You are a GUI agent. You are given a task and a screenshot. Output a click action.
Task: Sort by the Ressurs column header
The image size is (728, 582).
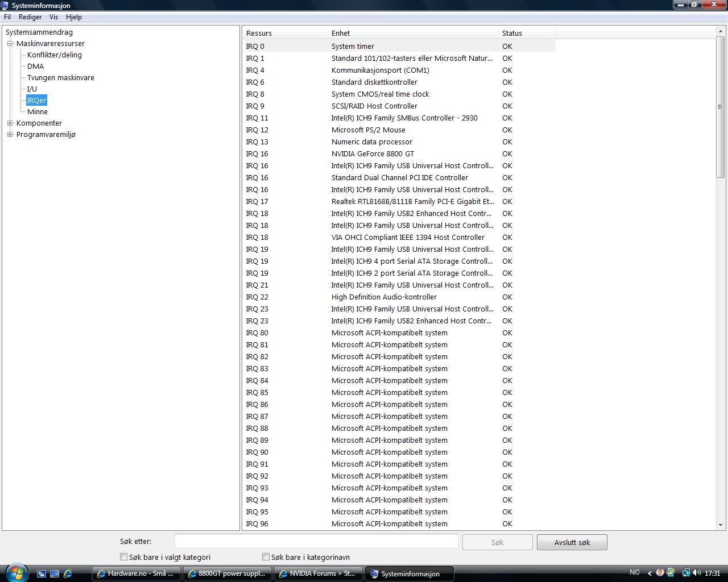[x=285, y=33]
